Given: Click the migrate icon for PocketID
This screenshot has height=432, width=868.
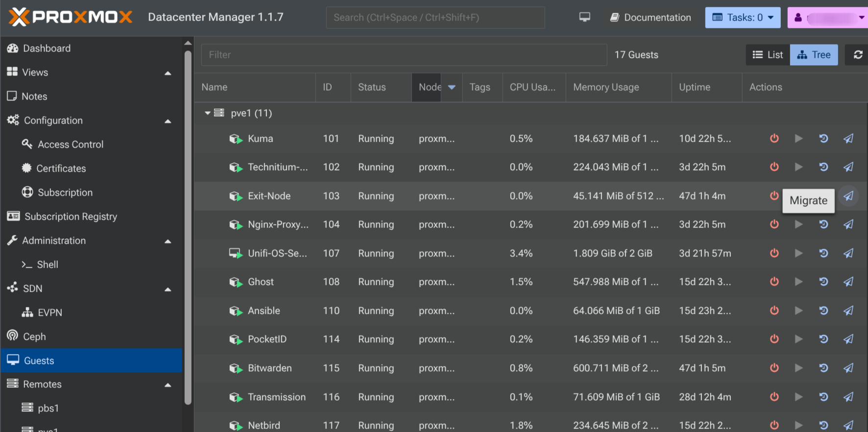Looking at the screenshot, I should point(848,339).
